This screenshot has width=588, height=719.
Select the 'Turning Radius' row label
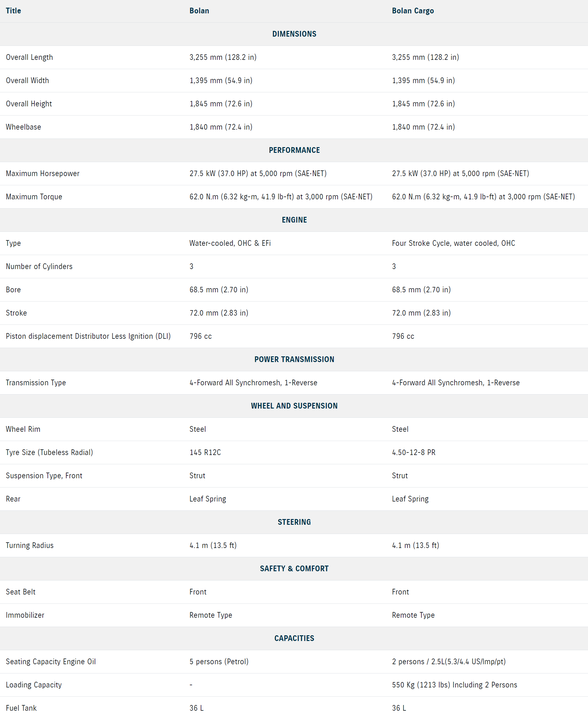[30, 545]
